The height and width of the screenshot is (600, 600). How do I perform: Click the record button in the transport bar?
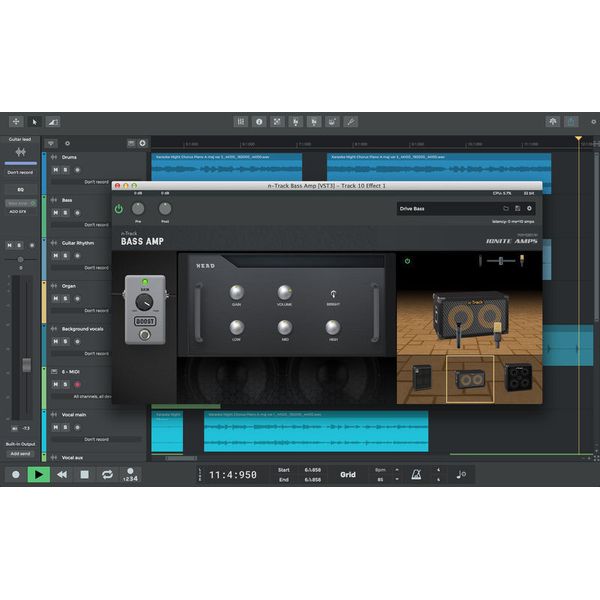point(16,474)
